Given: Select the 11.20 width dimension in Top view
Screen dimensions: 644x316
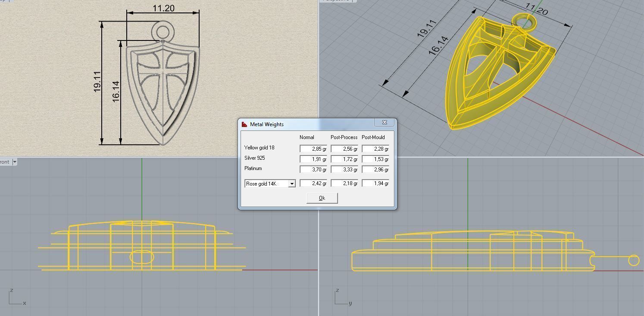Looking at the screenshot, I should click(x=163, y=8).
